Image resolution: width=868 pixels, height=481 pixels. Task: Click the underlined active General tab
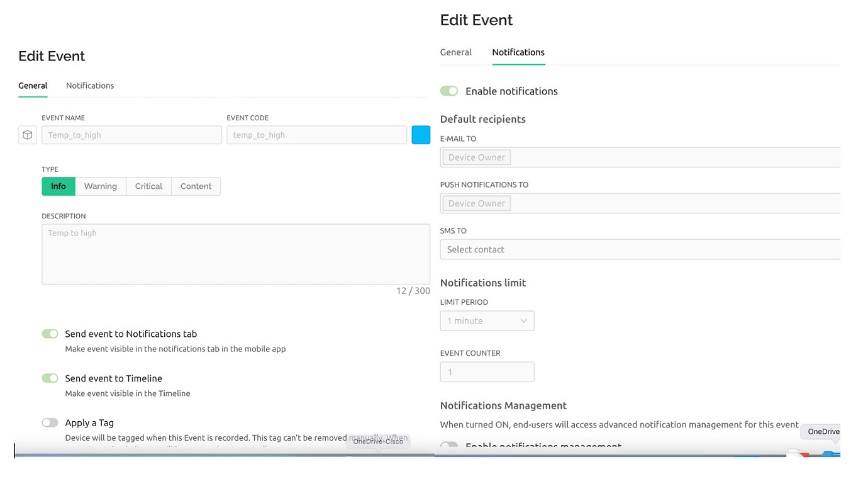pyautogui.click(x=33, y=86)
